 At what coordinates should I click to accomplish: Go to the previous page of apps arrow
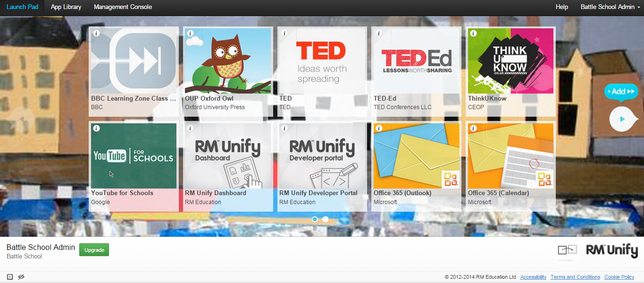pyautogui.click(x=22, y=120)
